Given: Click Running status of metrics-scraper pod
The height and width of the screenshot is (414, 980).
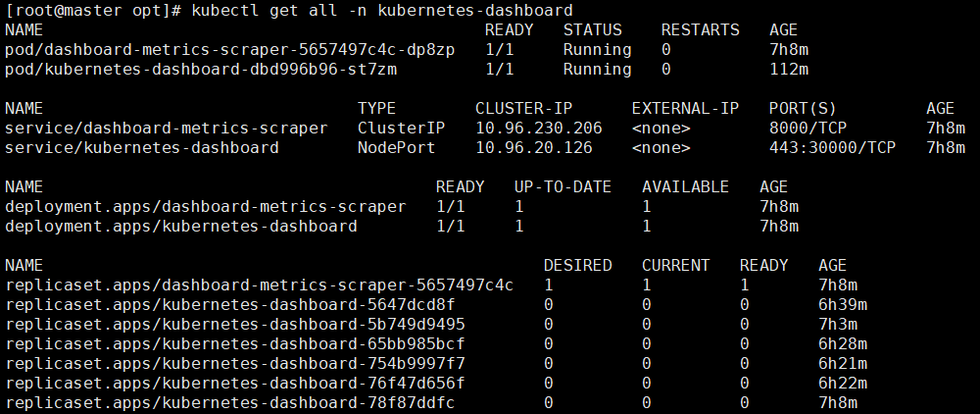Looking at the screenshot, I should click(x=598, y=49).
